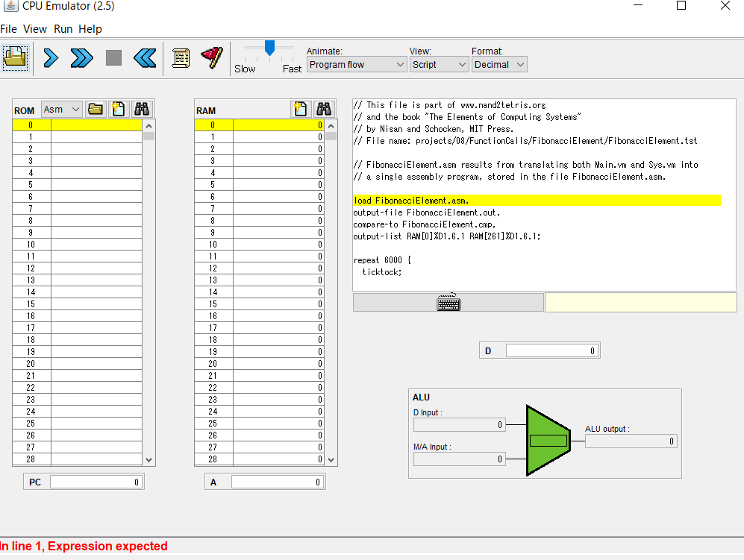
Task: Click the Slow–Fast speed slider handle
Action: [269, 48]
